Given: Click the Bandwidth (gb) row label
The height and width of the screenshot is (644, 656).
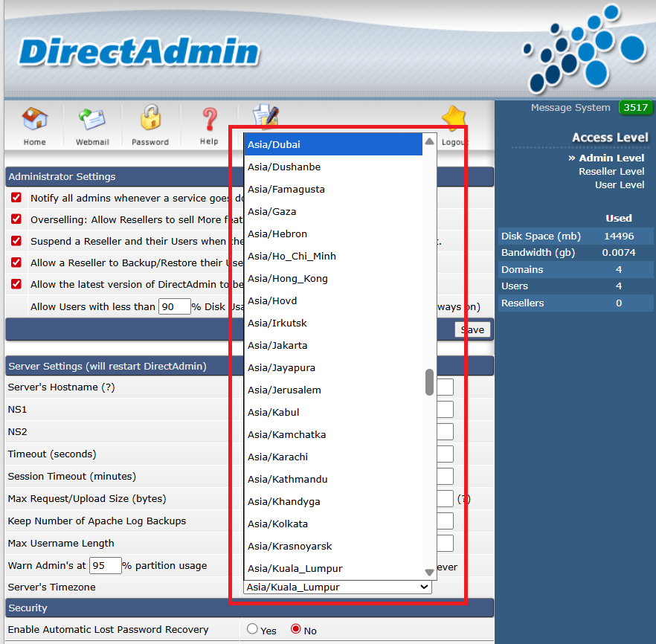Looking at the screenshot, I should click(x=538, y=253).
